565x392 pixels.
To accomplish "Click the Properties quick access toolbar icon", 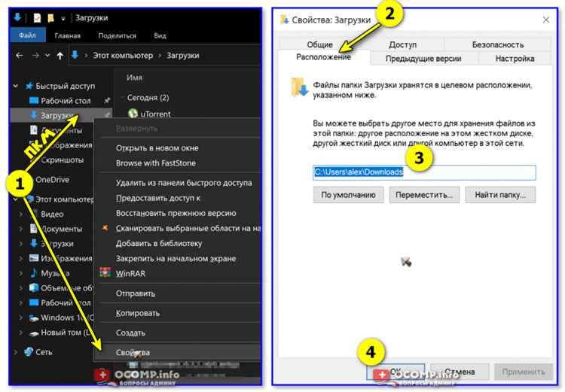I will point(37,17).
